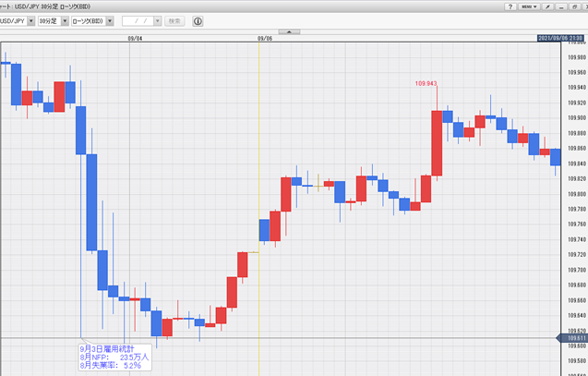Click the 109.640 price axis label
This screenshot has height=376, width=588.
(577, 315)
